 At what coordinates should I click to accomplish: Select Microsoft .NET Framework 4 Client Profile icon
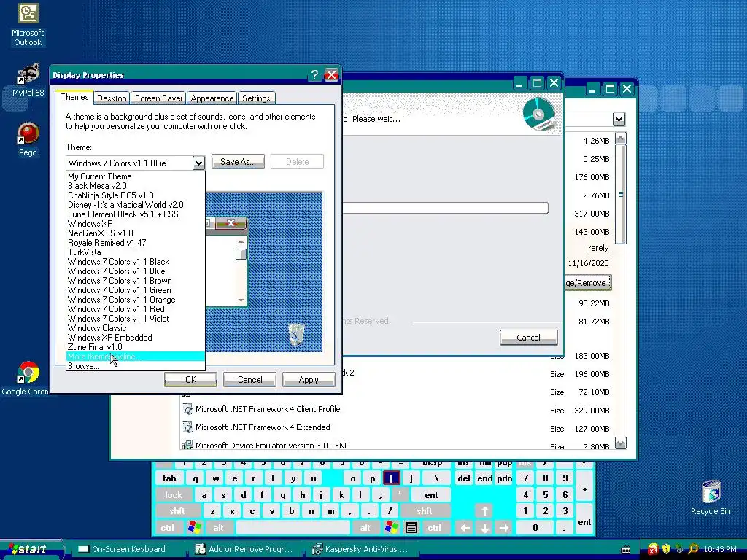click(x=187, y=409)
